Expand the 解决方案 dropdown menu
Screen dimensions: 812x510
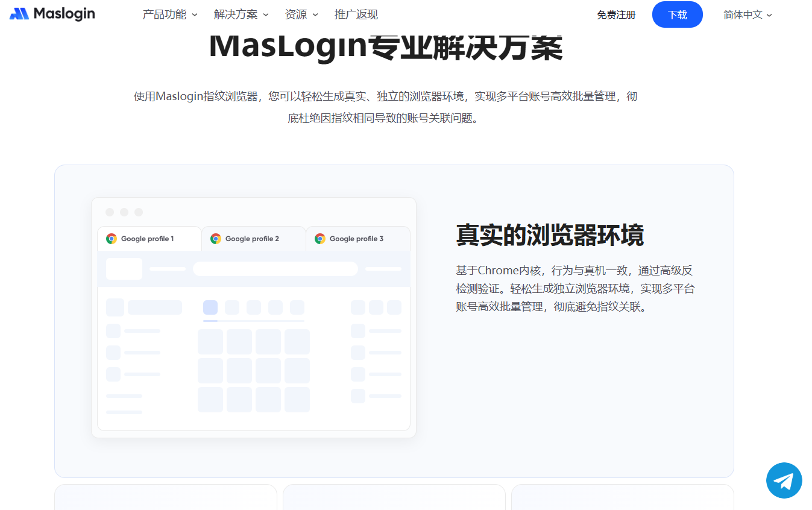tap(241, 15)
